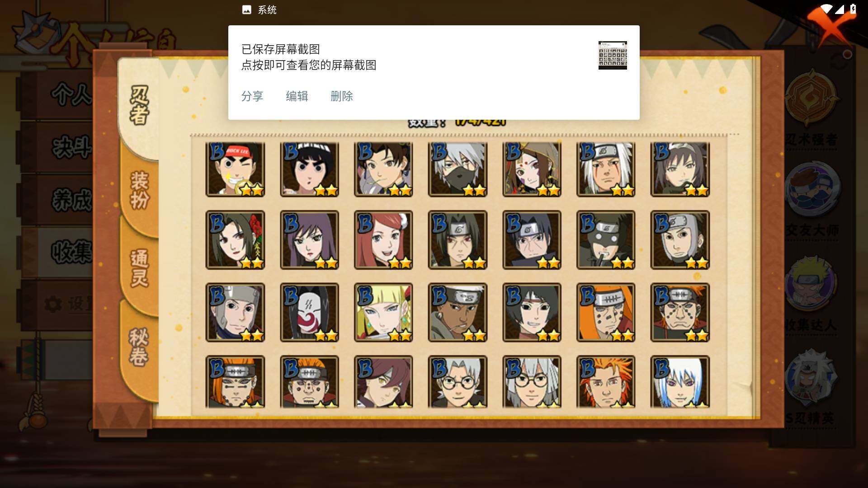Switch to the 通灵 tab
The width and height of the screenshot is (868, 488).
[x=139, y=268]
